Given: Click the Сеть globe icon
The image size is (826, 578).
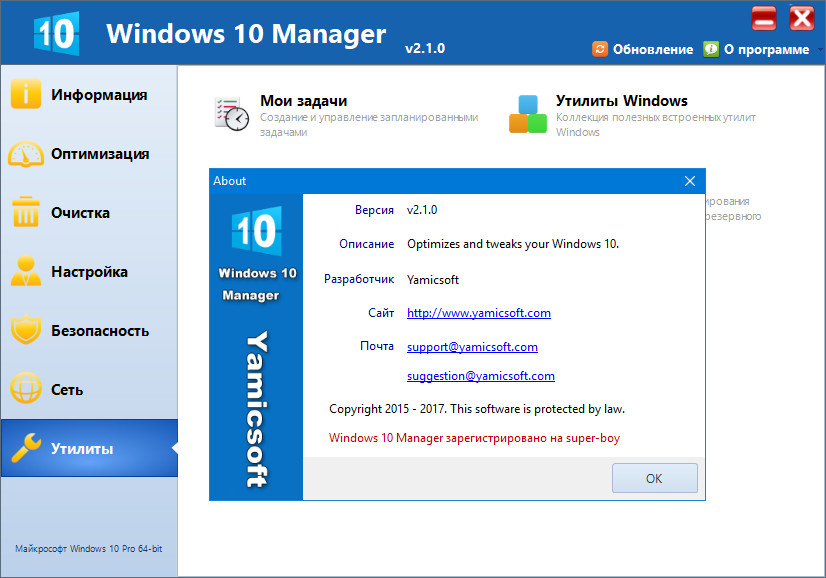Looking at the screenshot, I should 26,389.
